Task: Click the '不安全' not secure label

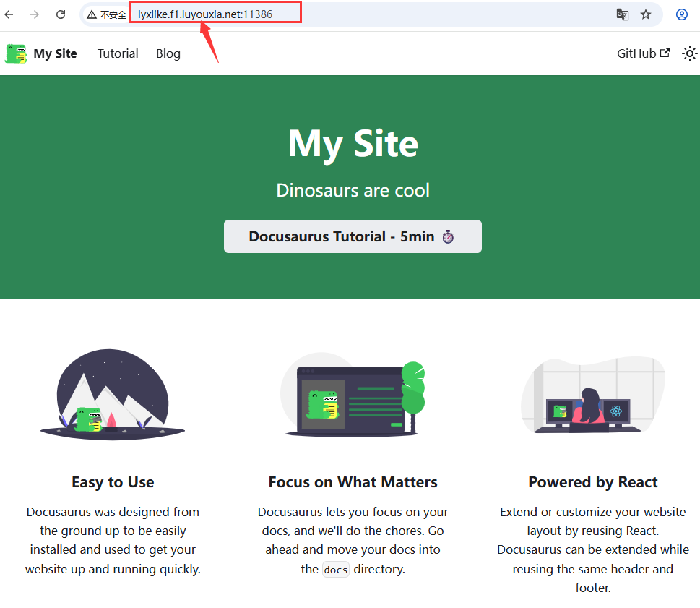Action: point(113,14)
